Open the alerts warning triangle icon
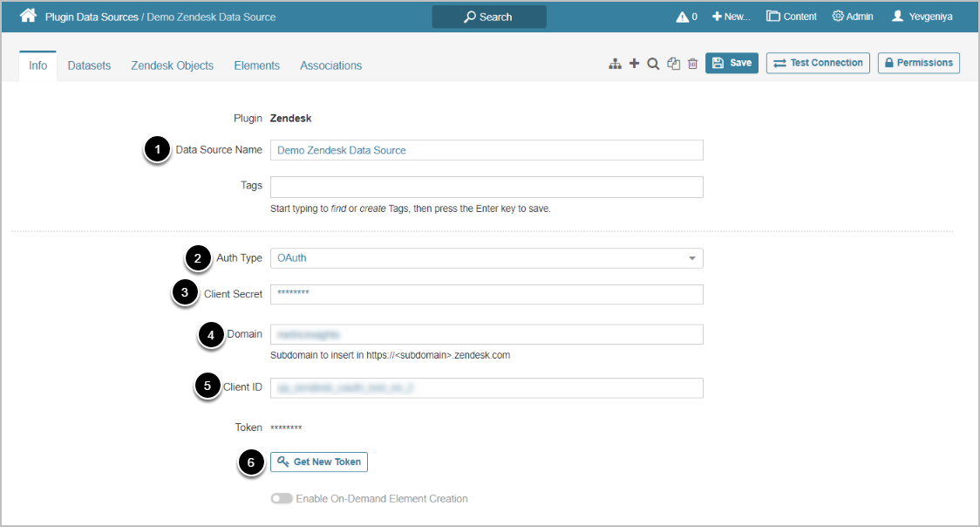Viewport: 980px width, 527px height. click(x=683, y=17)
